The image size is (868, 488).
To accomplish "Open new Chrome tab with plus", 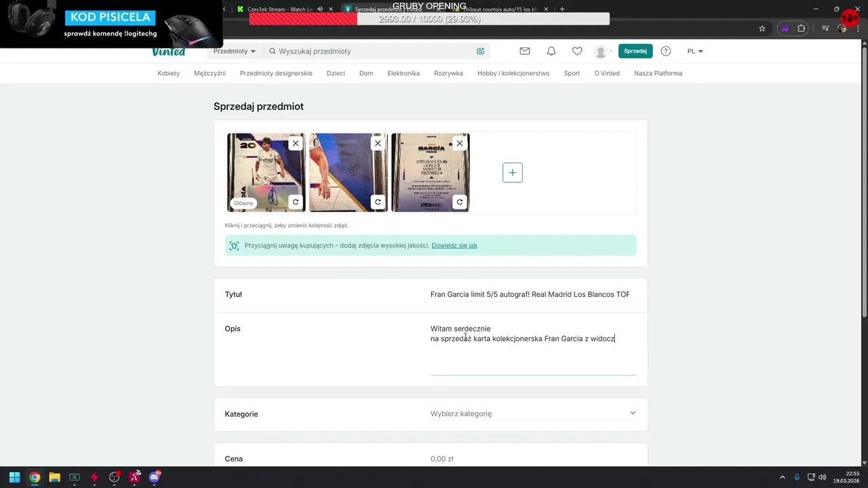I will click(562, 9).
